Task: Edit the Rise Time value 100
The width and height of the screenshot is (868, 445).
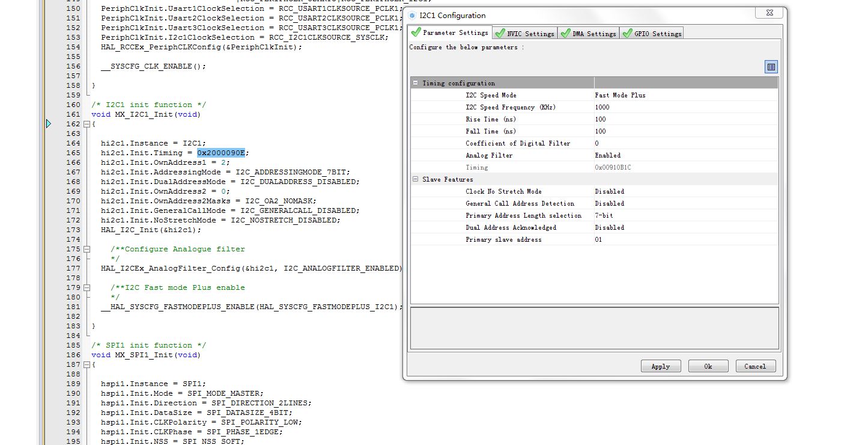Action: click(686, 119)
